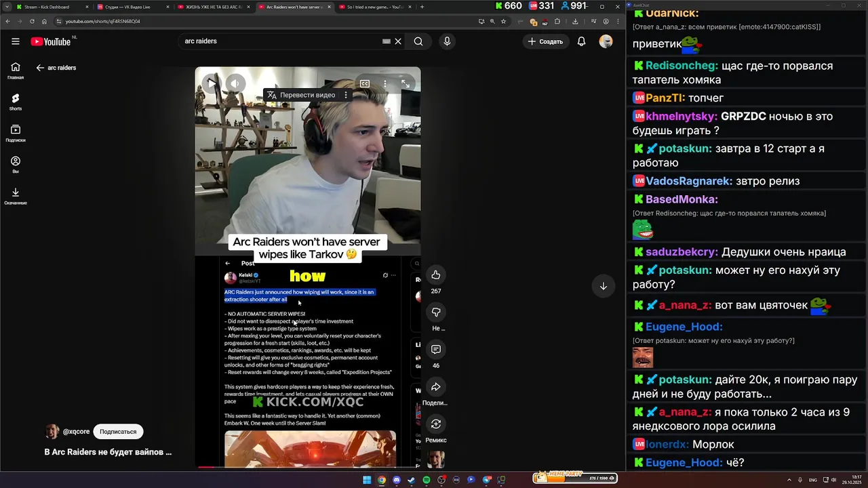The image size is (868, 488).
Task: Open the Windows Start menu
Action: 367,480
